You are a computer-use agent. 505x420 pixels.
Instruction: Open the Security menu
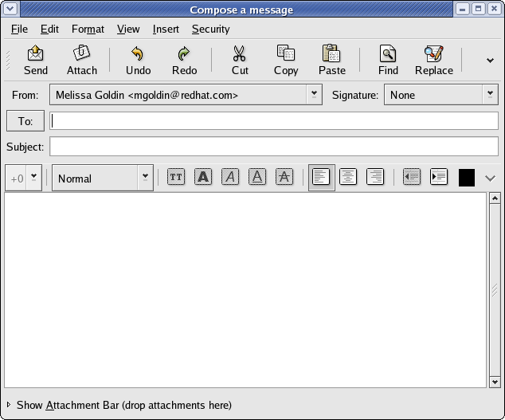tap(210, 29)
